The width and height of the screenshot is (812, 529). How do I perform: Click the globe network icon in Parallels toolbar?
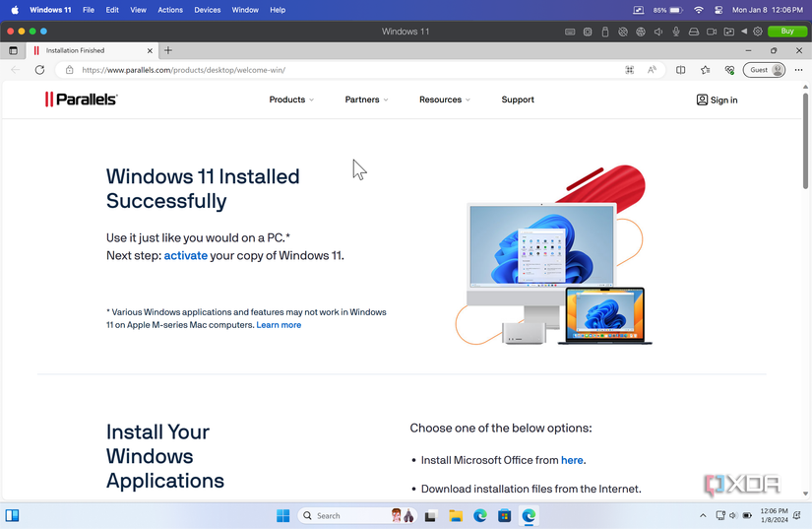pos(641,32)
